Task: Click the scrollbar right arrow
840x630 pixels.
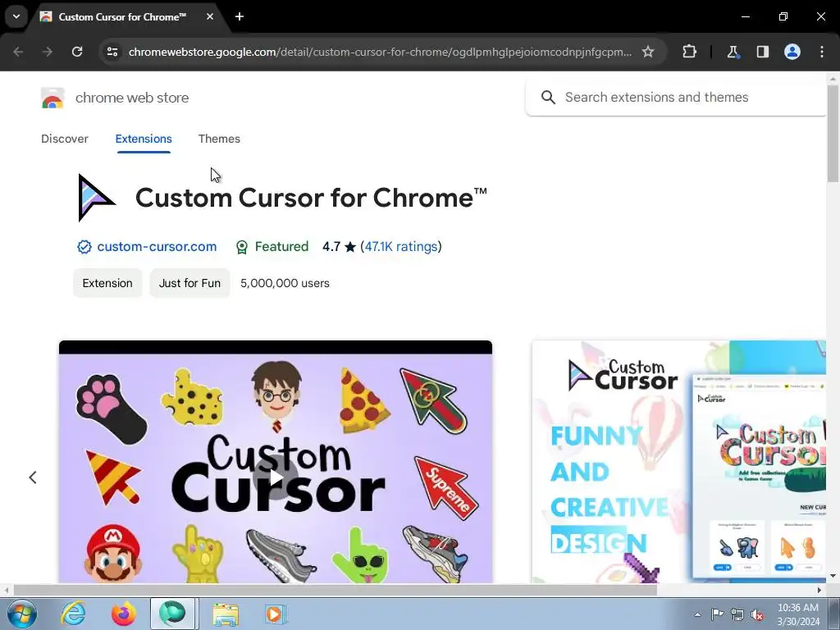Action: [x=819, y=590]
